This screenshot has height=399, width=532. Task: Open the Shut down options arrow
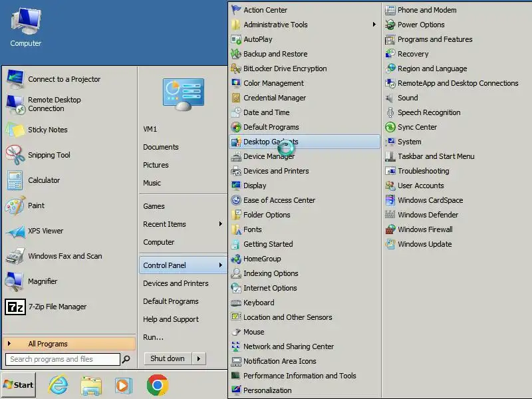coord(199,358)
